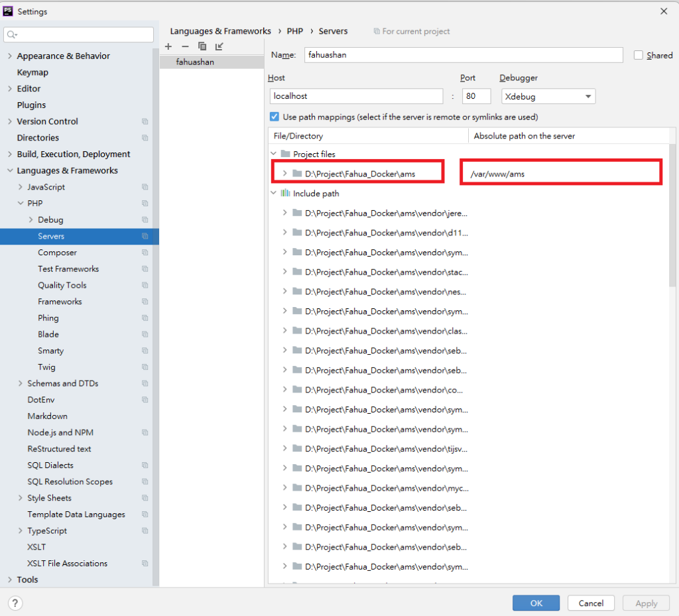Click the Project files folder icon
This screenshot has height=616, width=679.
[x=285, y=154]
